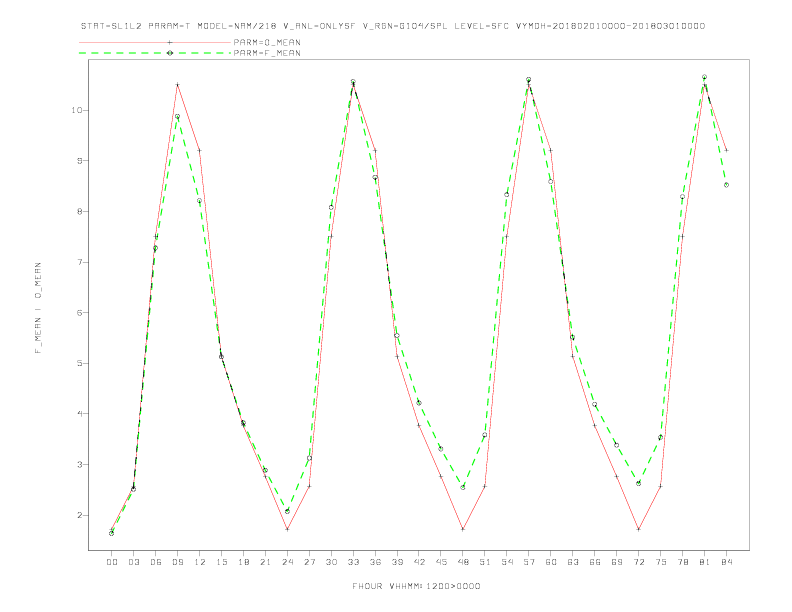Click the x-axis tick label 57
The width and height of the screenshot is (792, 612).
click(529, 562)
